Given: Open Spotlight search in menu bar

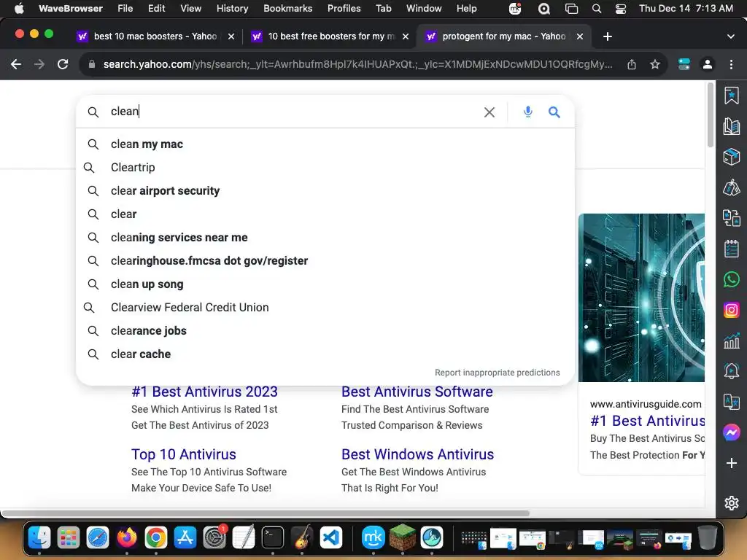Looking at the screenshot, I should click(x=597, y=8).
